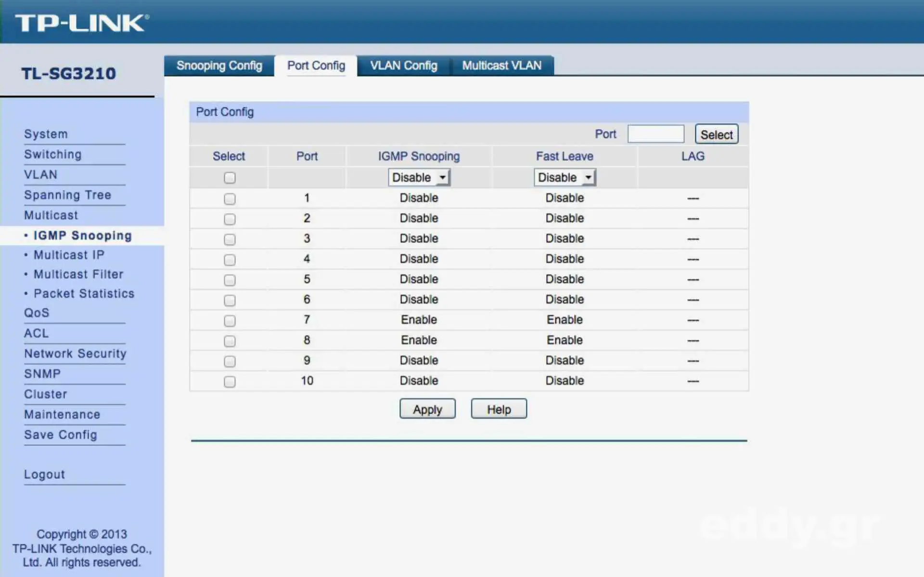Select the checkbox for port 1
924x577 pixels.
(x=230, y=198)
